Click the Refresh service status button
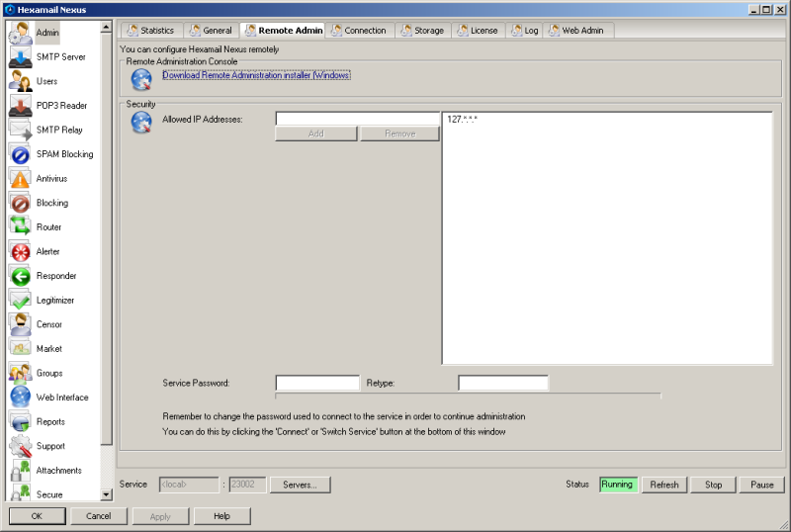Viewport: 791px width, 532px height. click(663, 485)
